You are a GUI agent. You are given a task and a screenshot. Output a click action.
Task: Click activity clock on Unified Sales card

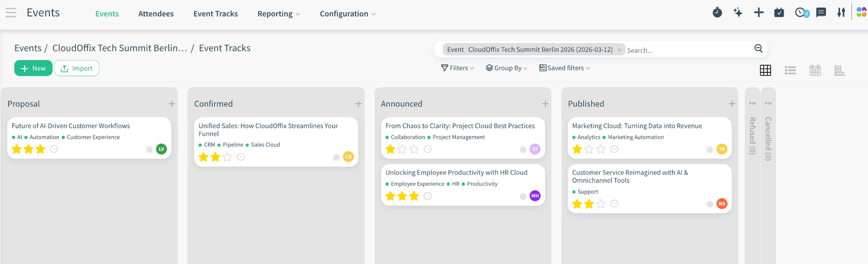(x=241, y=157)
